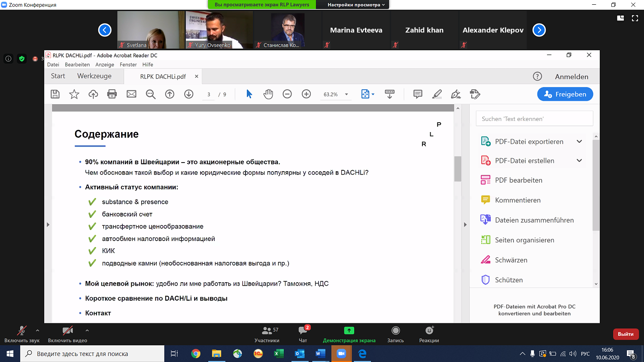Screen dimensions: 644x362
Task: Click Демонстрация экрана share button
Action: (349, 334)
